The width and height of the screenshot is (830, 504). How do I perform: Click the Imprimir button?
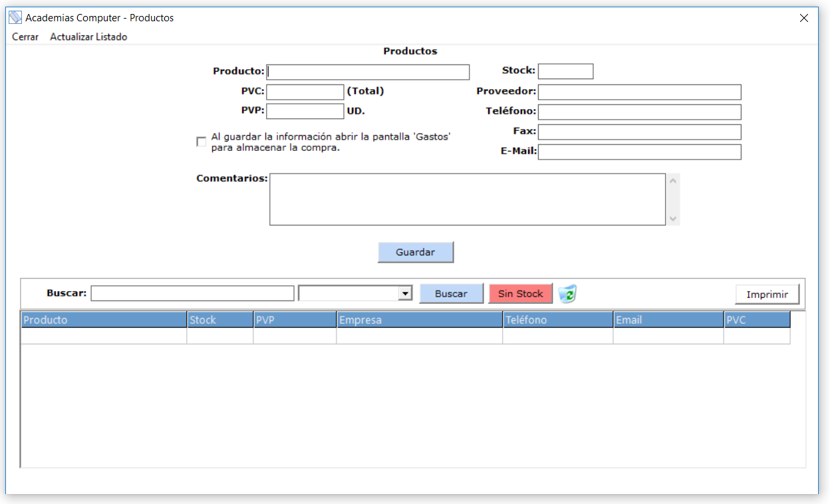pyautogui.click(x=767, y=295)
